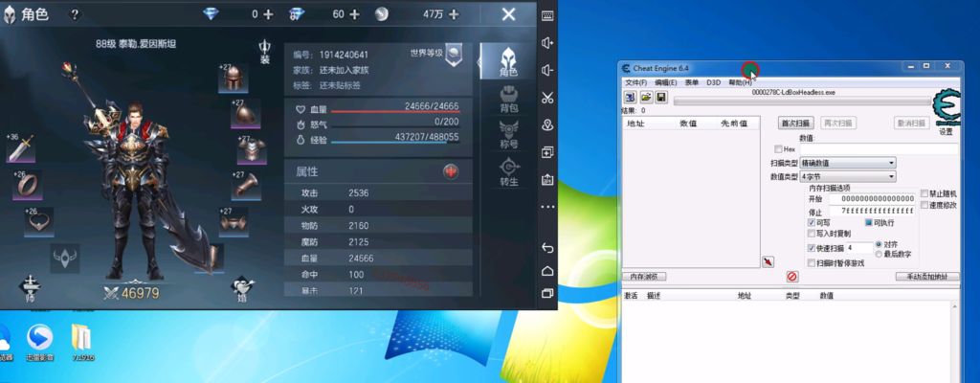Click the sword weapon slot +36
Screen dimensions: 980x383
point(21,149)
